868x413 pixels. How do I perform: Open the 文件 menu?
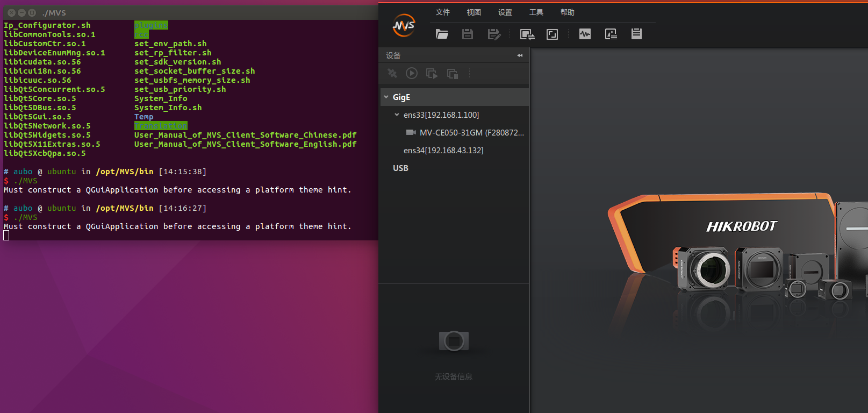(442, 12)
